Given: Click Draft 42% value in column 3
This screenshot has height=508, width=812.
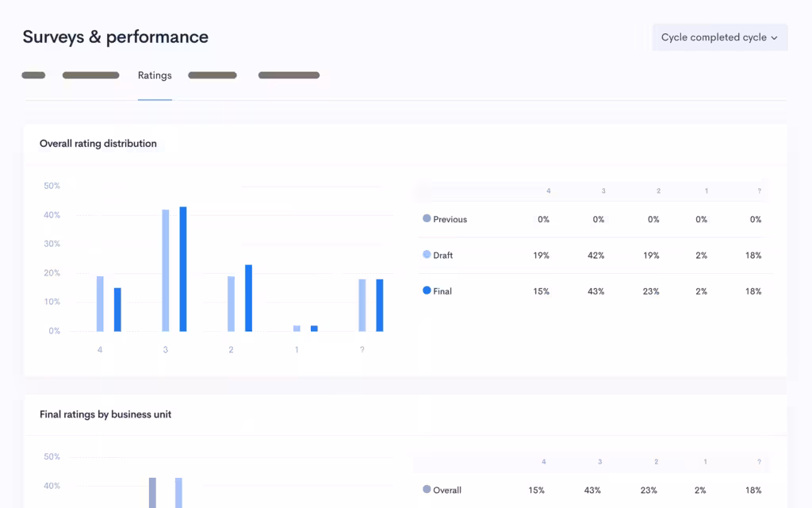Looking at the screenshot, I should (596, 255).
